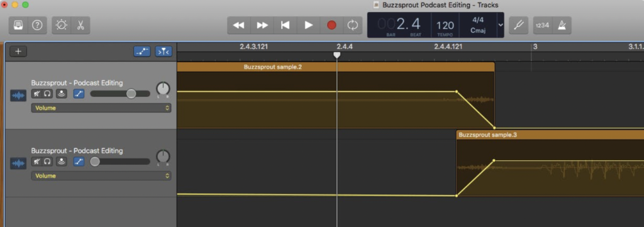This screenshot has height=227, width=644.
Task: Click the Rewind transport button
Action: coord(238,25)
